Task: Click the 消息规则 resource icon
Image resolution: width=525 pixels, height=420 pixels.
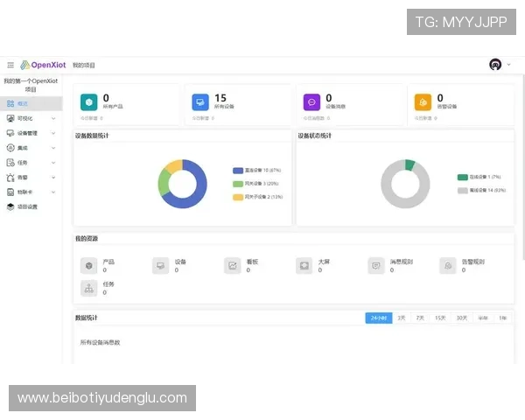Action: 376,265
